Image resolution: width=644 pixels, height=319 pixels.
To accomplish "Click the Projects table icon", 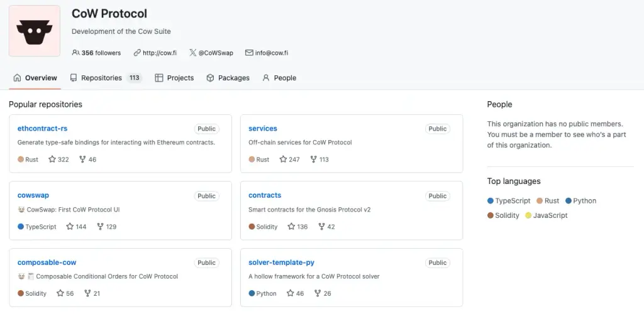I will pyautogui.click(x=159, y=77).
